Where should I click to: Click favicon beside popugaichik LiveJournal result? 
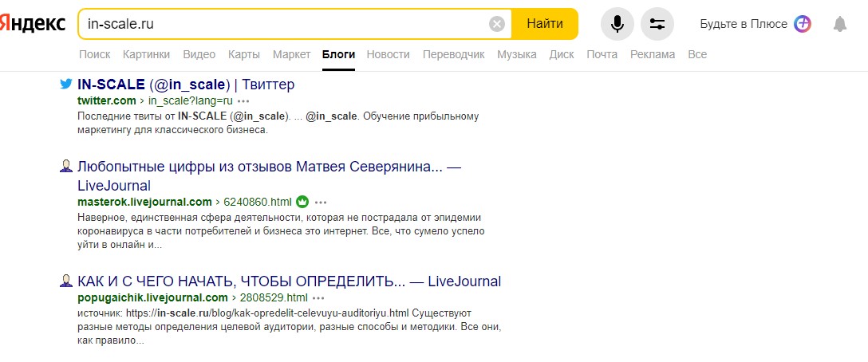(66, 281)
